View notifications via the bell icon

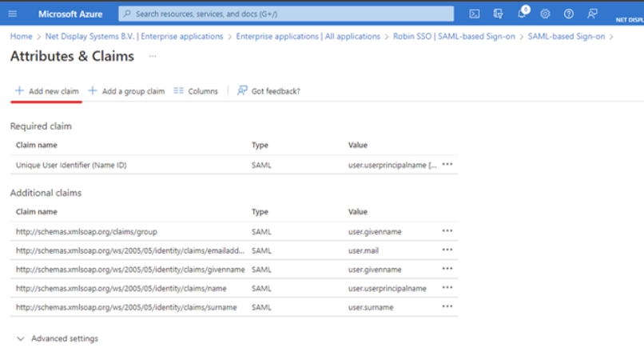pyautogui.click(x=522, y=14)
